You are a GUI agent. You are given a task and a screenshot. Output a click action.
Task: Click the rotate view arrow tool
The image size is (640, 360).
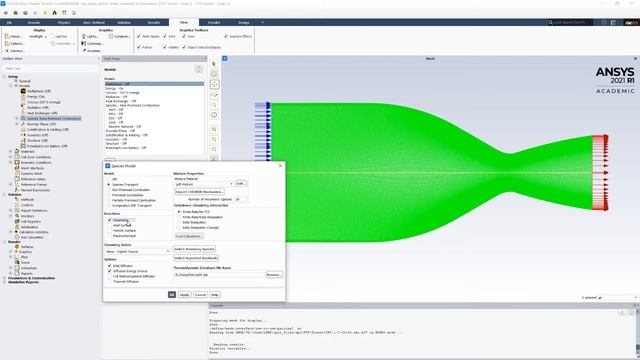pos(214,95)
